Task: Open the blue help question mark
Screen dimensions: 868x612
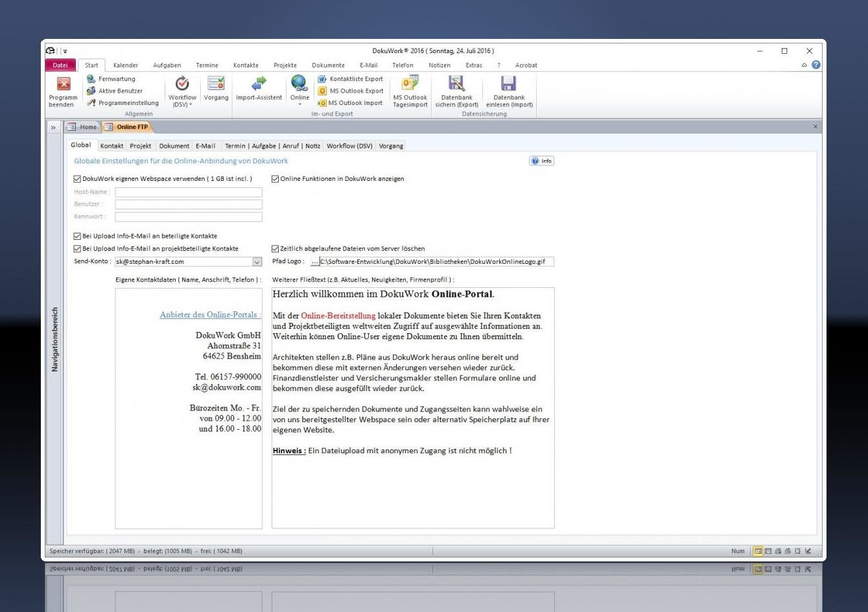Action: coord(815,65)
